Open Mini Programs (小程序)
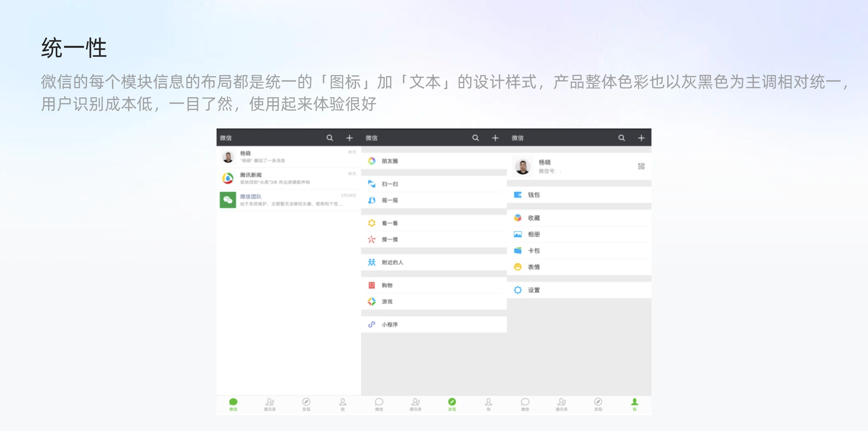868x431 pixels. coord(389,324)
